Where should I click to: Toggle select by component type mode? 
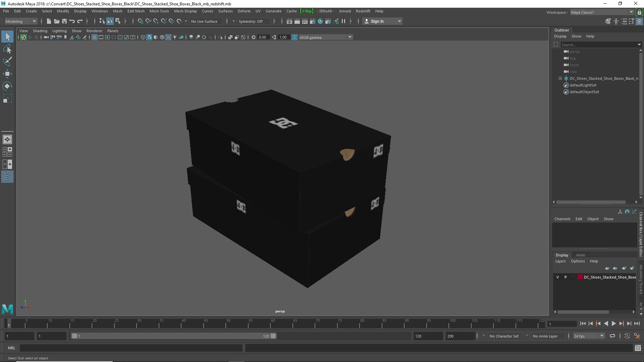coord(118,21)
